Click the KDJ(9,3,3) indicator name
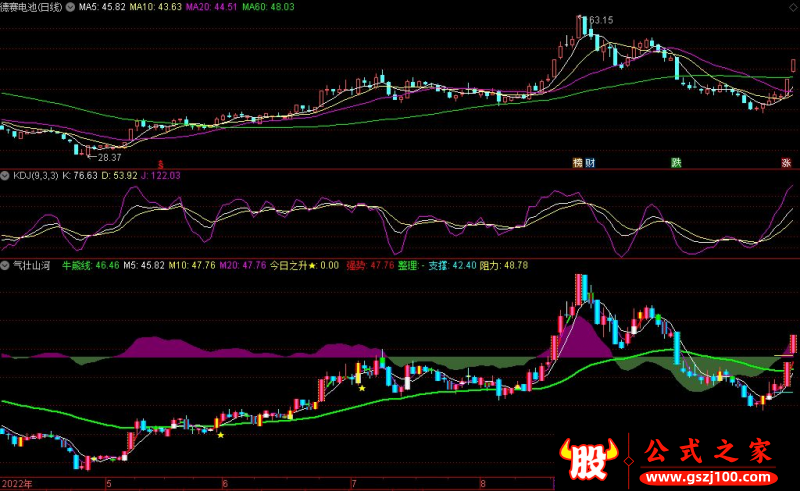The height and width of the screenshot is (491, 800). pos(36,176)
